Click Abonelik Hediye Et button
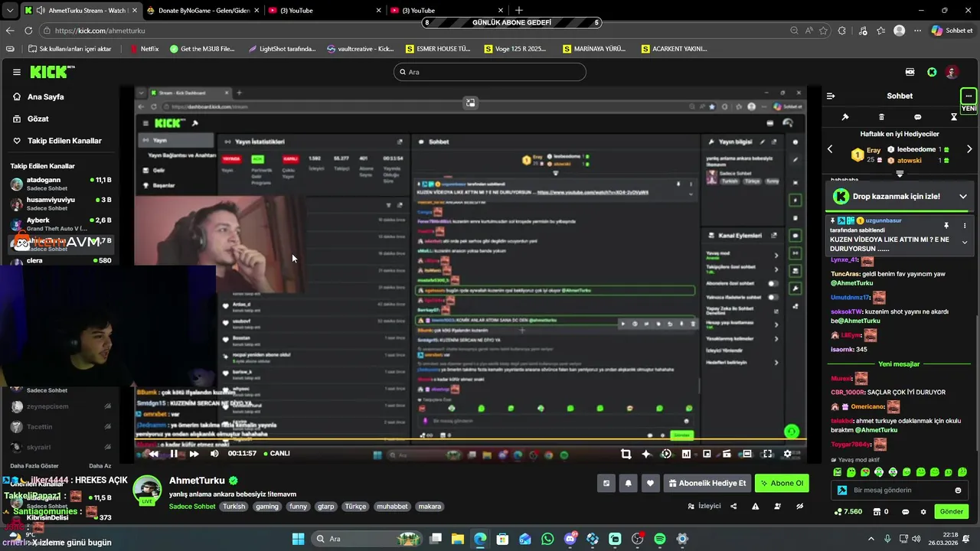This screenshot has height=551, width=980. point(706,483)
